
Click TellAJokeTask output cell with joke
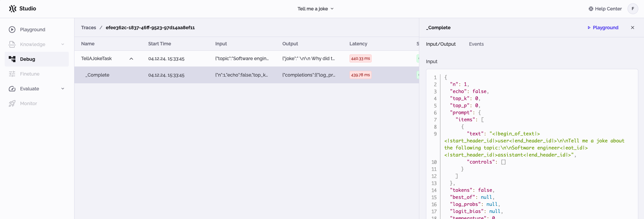[309, 58]
